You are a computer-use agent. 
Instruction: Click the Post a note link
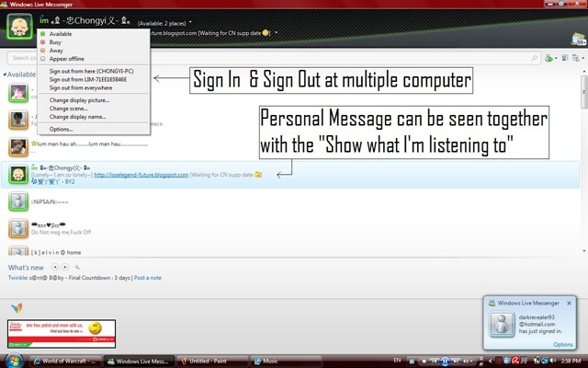coord(147,278)
